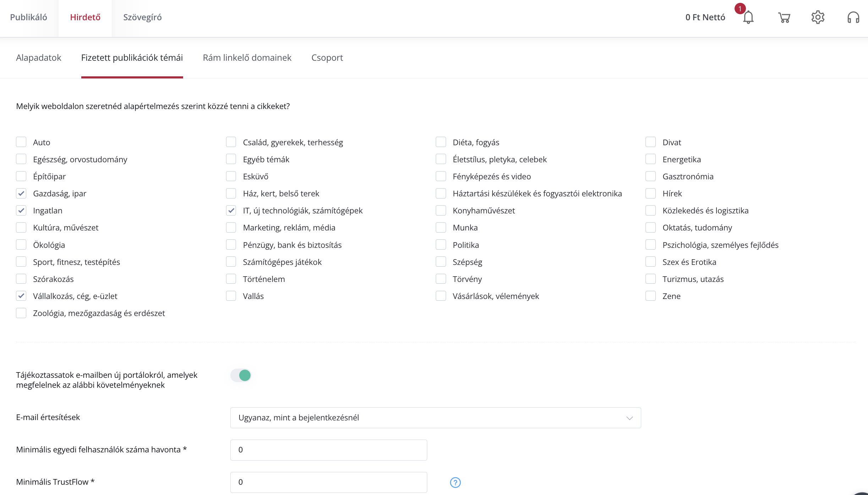The image size is (868, 495).
Task: Click the Csoport tab
Action: tap(327, 57)
